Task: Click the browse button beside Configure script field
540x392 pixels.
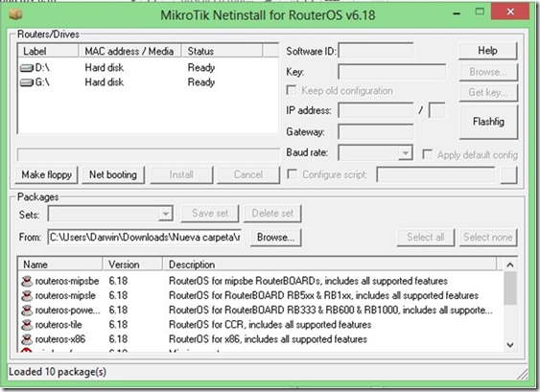Action: click(508, 174)
